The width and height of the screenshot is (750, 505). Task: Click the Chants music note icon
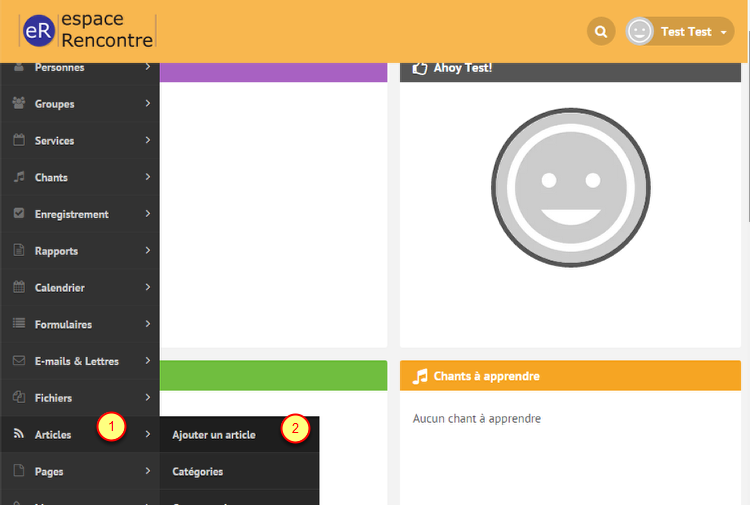coord(18,177)
